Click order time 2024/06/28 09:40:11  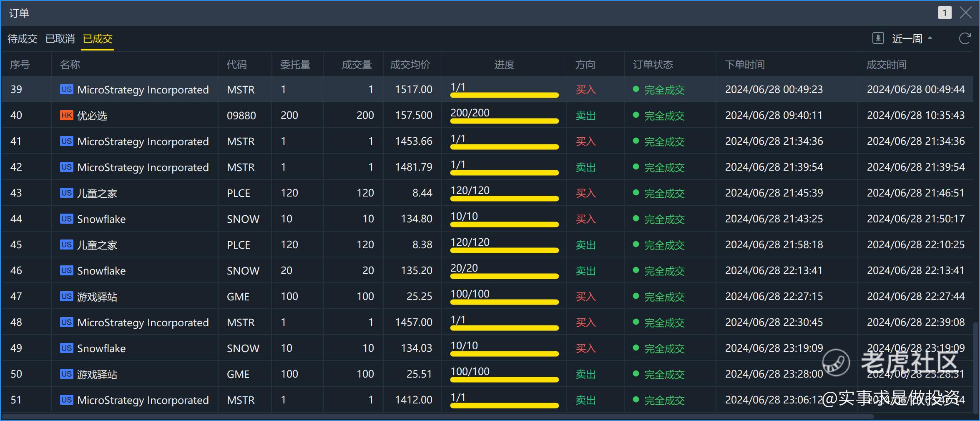click(x=774, y=115)
